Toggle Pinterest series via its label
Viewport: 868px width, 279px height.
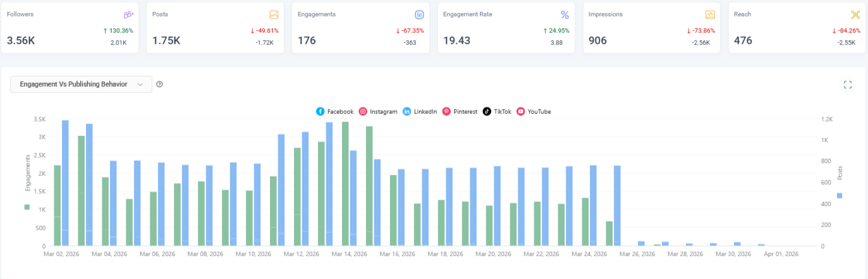click(465, 111)
